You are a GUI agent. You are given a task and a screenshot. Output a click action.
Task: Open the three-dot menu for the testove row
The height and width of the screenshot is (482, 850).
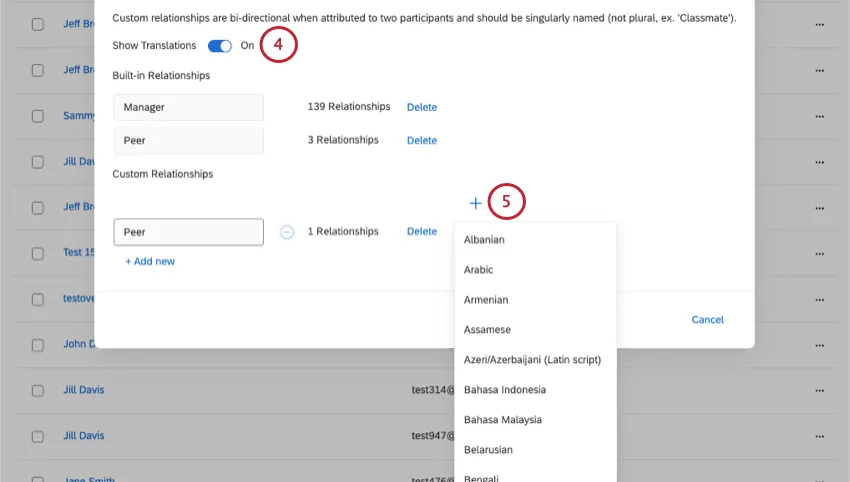[820, 299]
